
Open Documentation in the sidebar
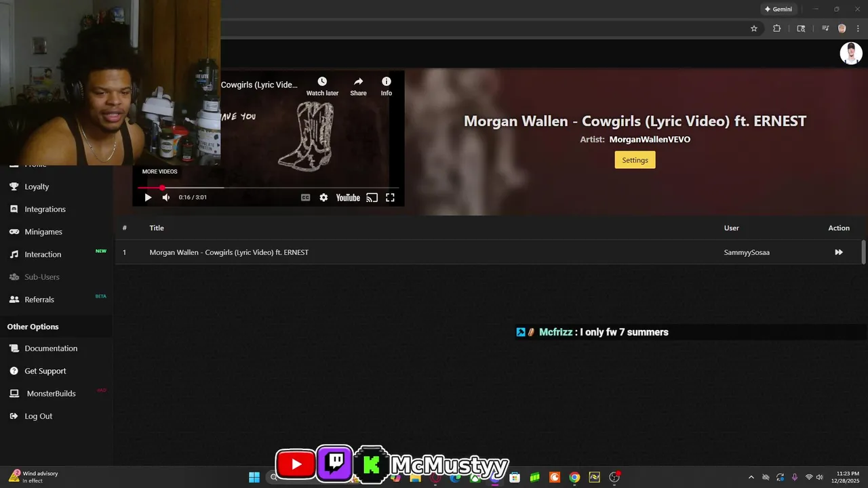pos(51,348)
